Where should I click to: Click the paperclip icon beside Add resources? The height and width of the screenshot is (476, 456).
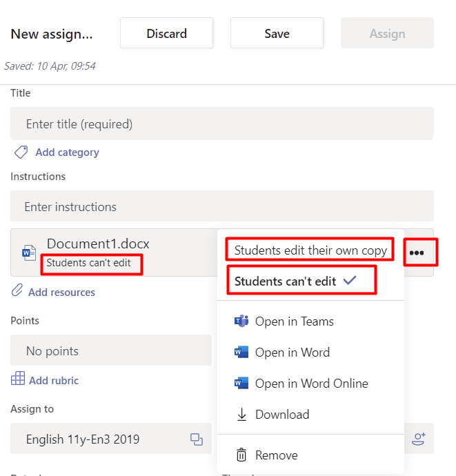click(17, 290)
